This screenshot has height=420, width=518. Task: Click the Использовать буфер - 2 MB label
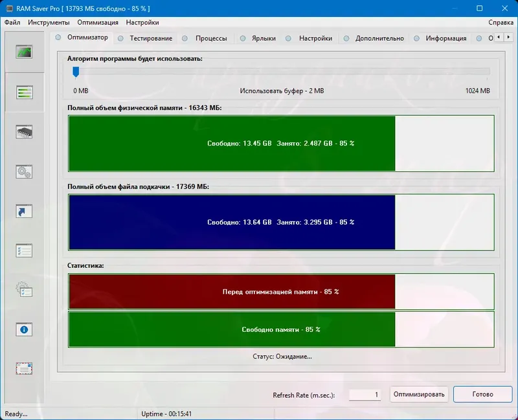tap(282, 91)
